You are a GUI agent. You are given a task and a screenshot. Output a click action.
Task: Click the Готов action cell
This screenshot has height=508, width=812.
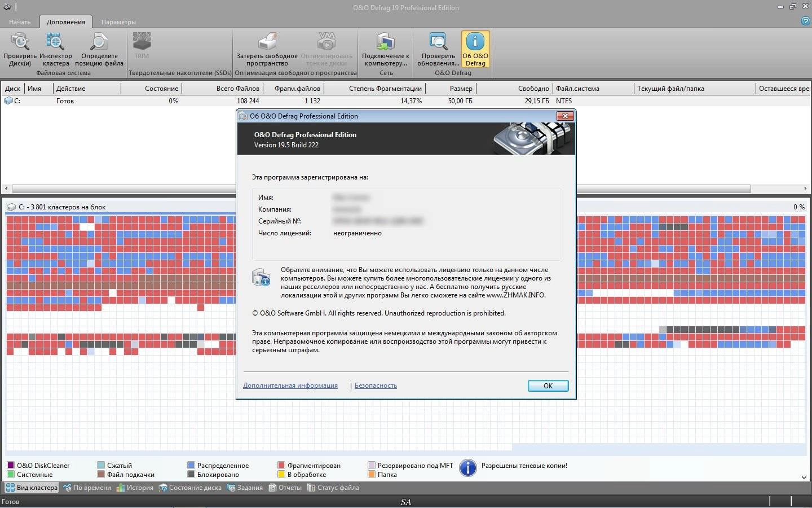[65, 101]
